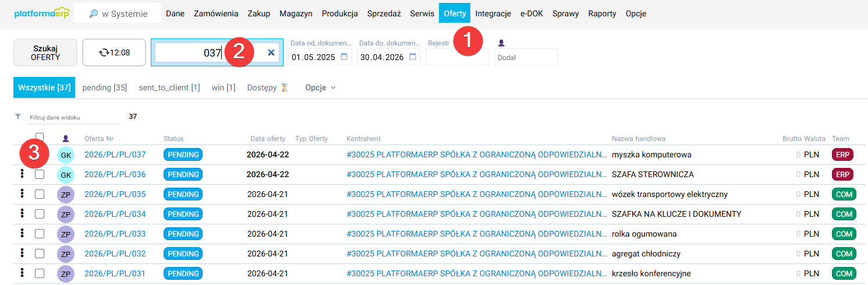Image resolution: width=868 pixels, height=285 pixels.
Task: Open row menu dots for offer 034
Action: [x=22, y=213]
